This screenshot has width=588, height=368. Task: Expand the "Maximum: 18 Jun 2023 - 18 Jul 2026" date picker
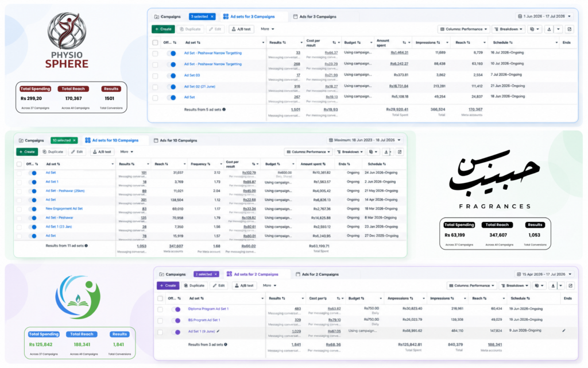point(365,140)
